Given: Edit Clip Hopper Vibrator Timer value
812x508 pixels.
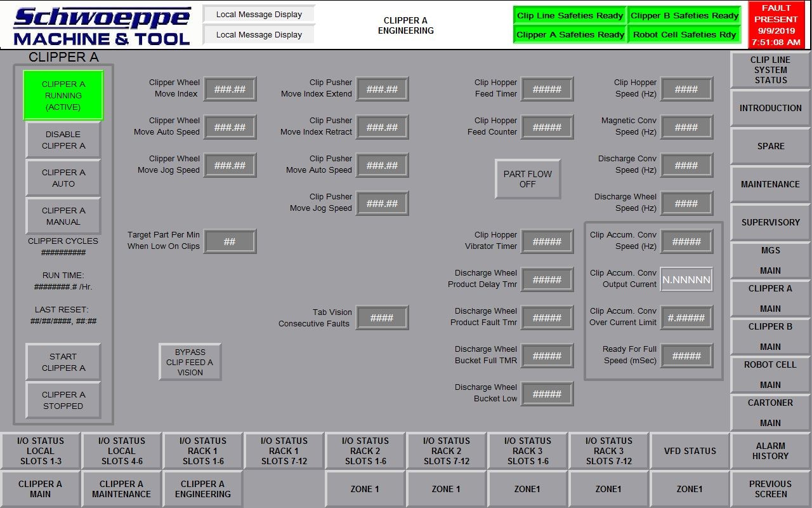Looking at the screenshot, I should coord(547,242).
